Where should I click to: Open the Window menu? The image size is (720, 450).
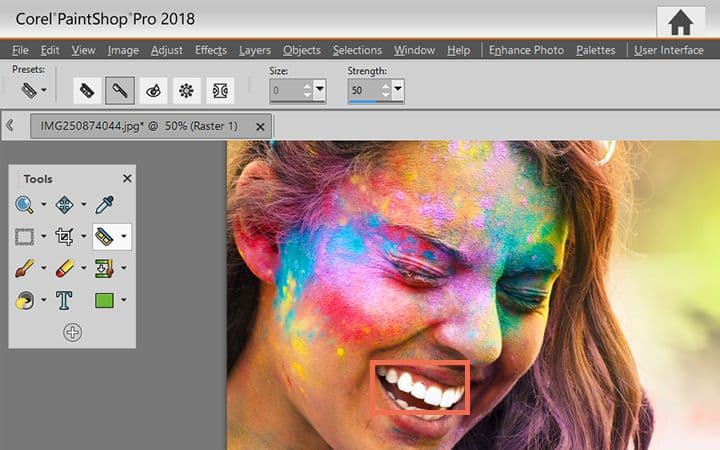(x=414, y=50)
